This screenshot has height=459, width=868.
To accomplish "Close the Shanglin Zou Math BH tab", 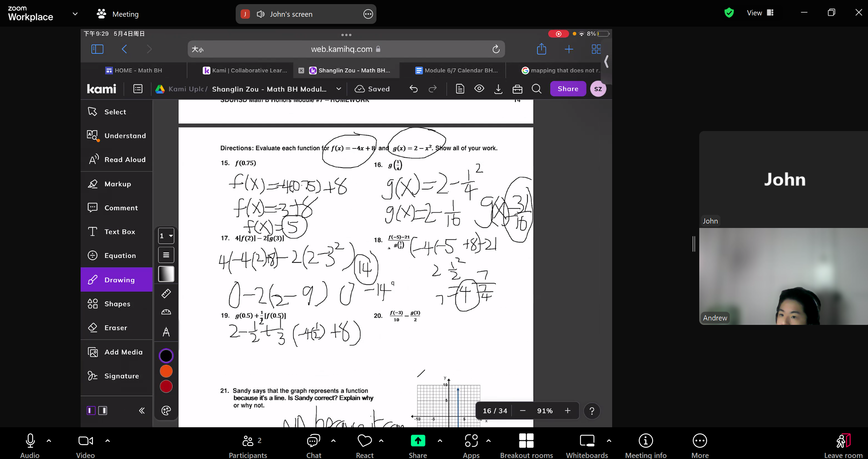I will (x=301, y=70).
